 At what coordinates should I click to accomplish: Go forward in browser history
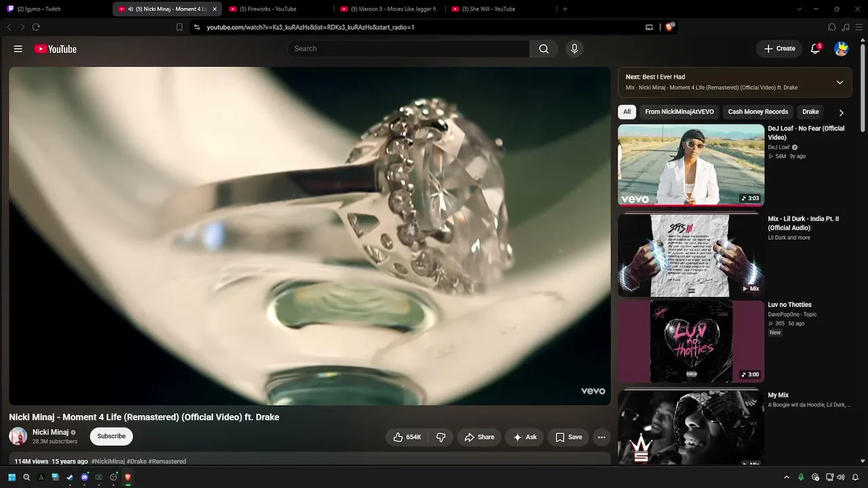click(22, 27)
